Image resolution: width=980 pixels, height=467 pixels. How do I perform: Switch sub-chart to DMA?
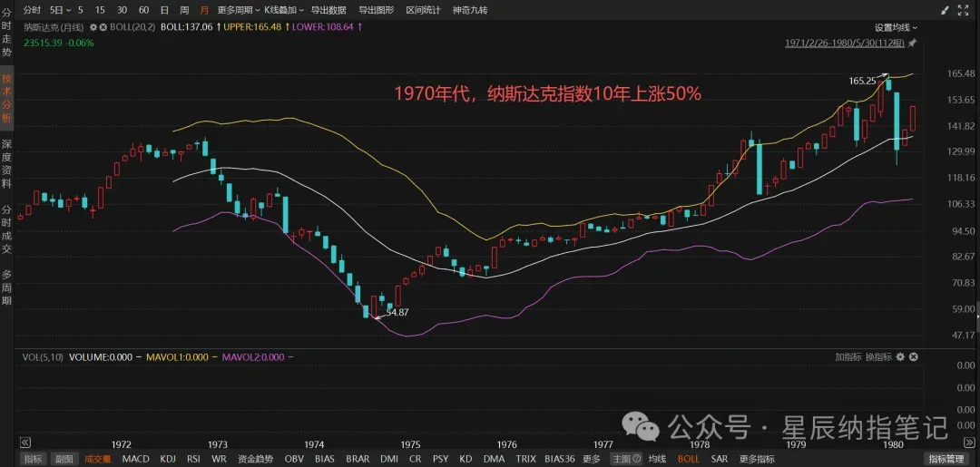(x=494, y=459)
